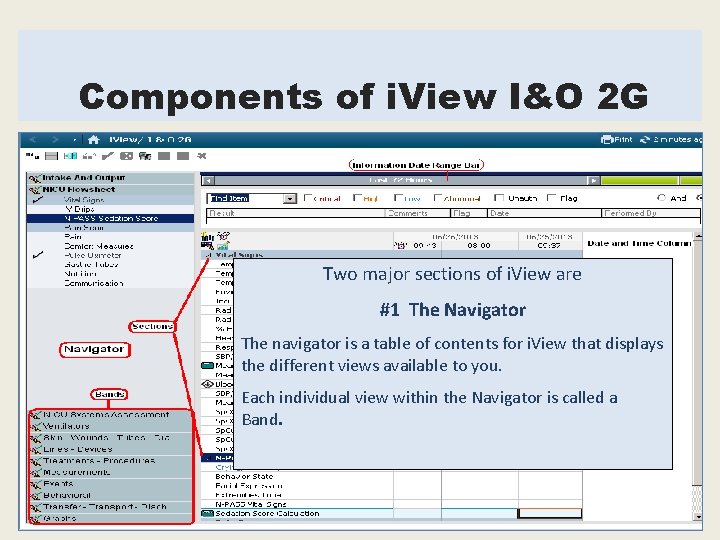Toggle the High checkbox

357,198
